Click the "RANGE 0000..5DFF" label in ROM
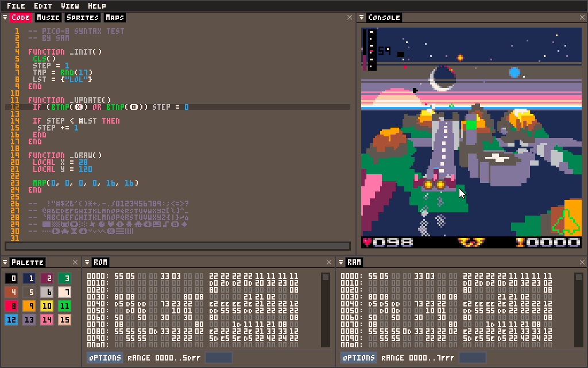This screenshot has height=368, width=588. (x=164, y=358)
